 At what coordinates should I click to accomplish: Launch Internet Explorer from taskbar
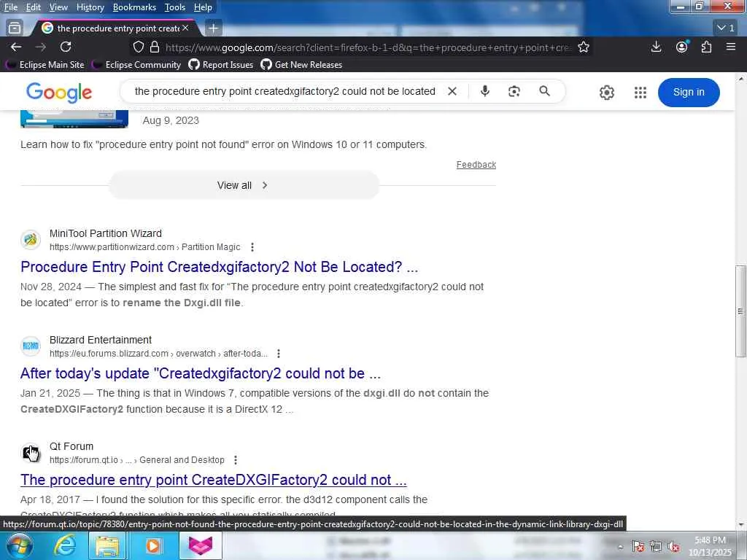[65, 545]
